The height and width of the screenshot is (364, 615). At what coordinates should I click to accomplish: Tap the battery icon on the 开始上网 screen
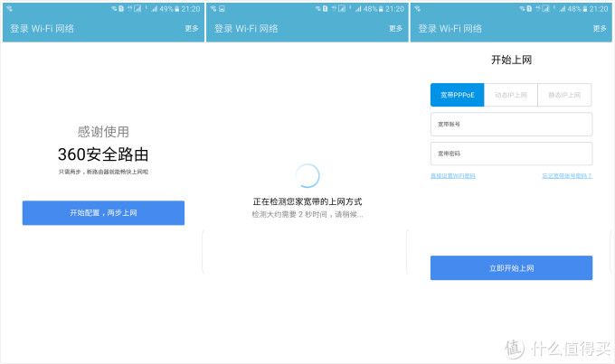tap(585, 9)
